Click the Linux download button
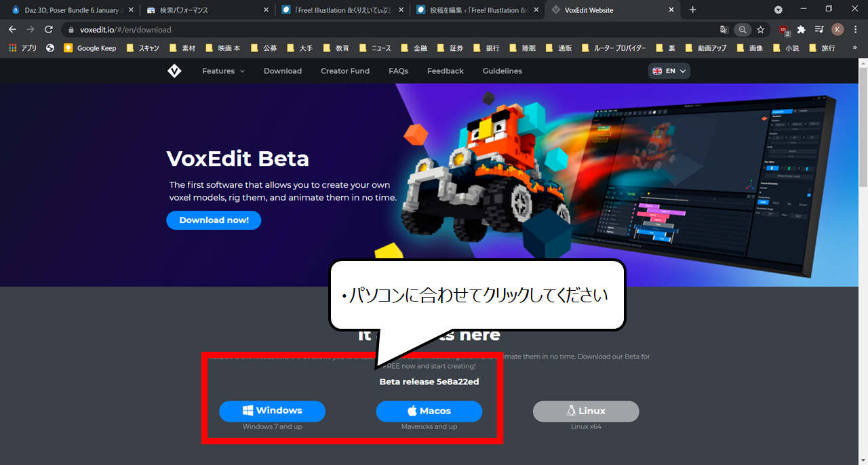This screenshot has height=465, width=868. [x=586, y=411]
